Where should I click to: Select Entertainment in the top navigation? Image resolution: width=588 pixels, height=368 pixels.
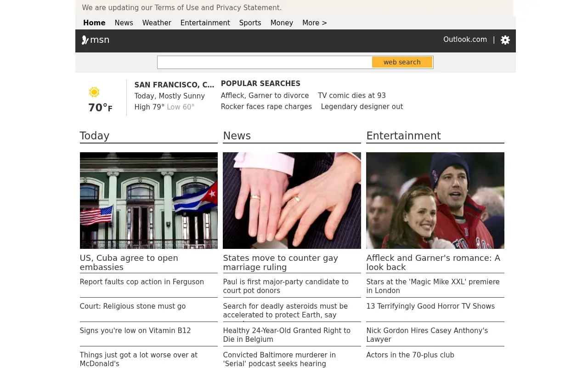pyautogui.click(x=205, y=23)
